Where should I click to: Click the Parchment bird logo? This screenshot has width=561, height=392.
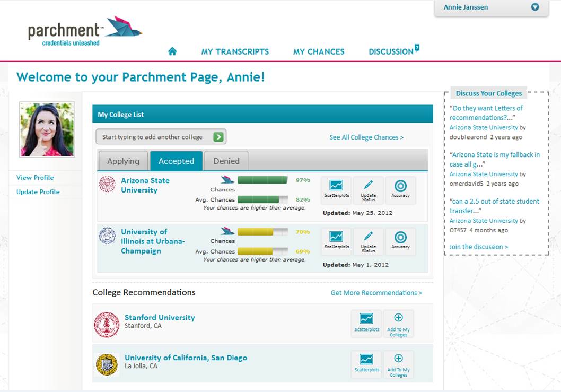click(x=125, y=27)
